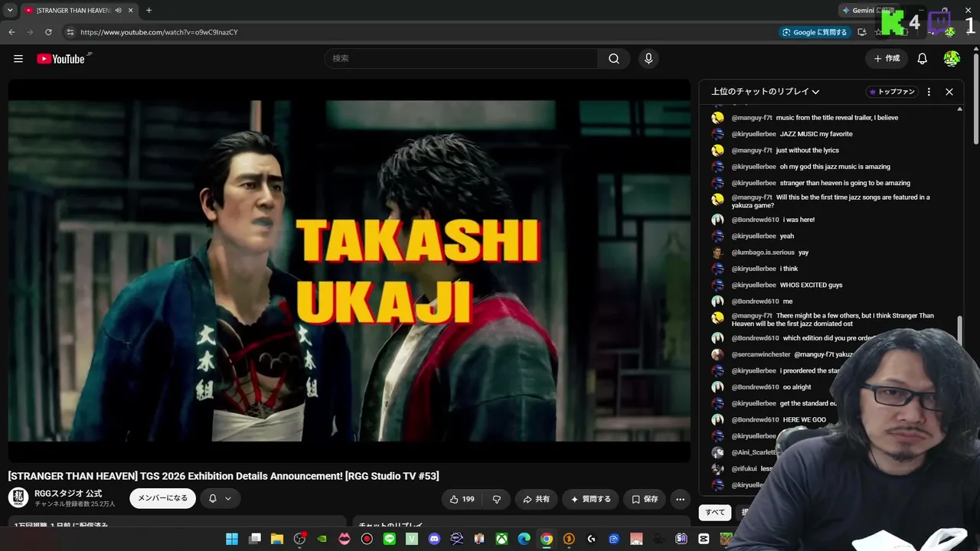Screen dimensions: 980x551
Task: Open Discord from the taskbar
Action: (435, 539)
